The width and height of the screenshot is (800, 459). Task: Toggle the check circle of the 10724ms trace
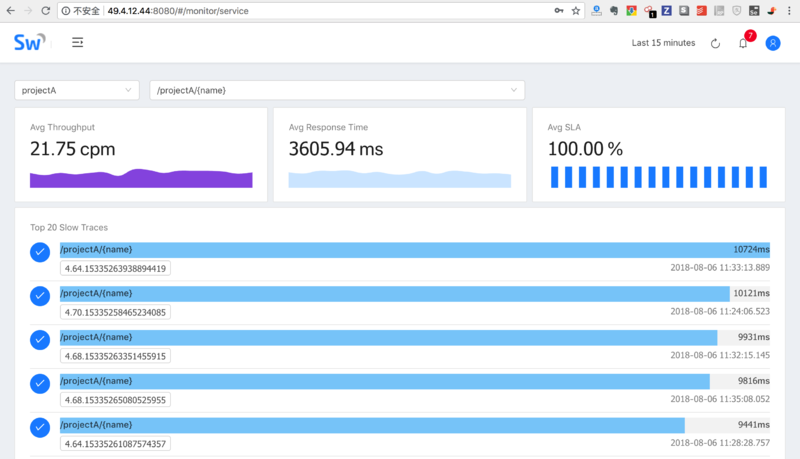[40, 252]
